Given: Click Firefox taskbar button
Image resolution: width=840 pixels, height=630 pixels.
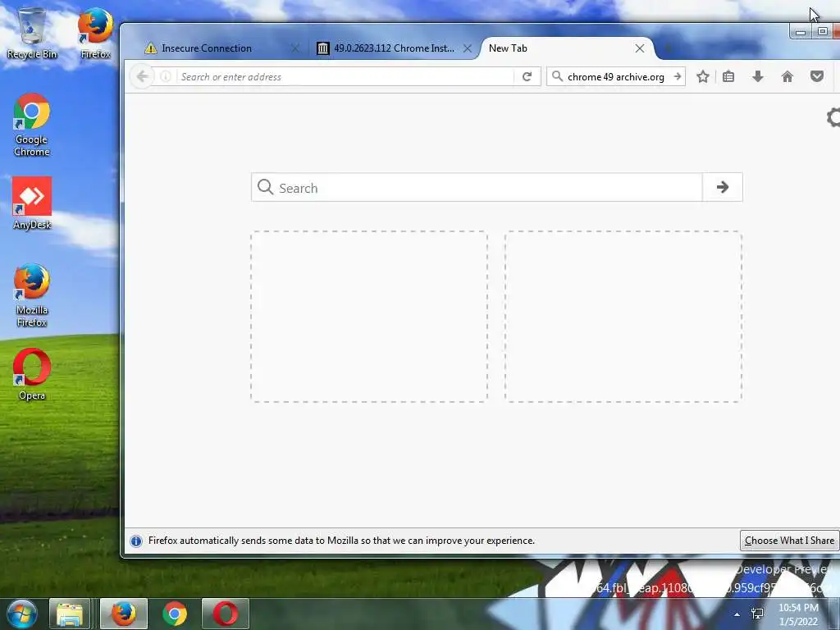Looking at the screenshot, I should click(124, 614).
